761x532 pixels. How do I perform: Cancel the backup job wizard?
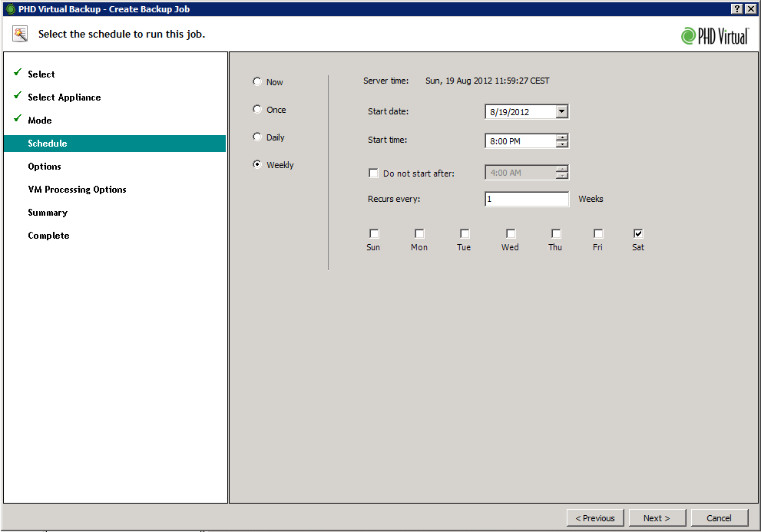[x=720, y=518]
